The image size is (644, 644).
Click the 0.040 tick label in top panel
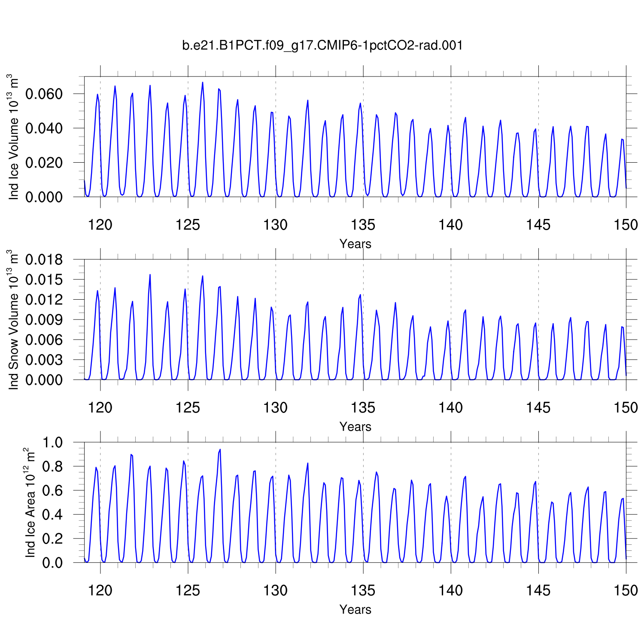[44, 128]
